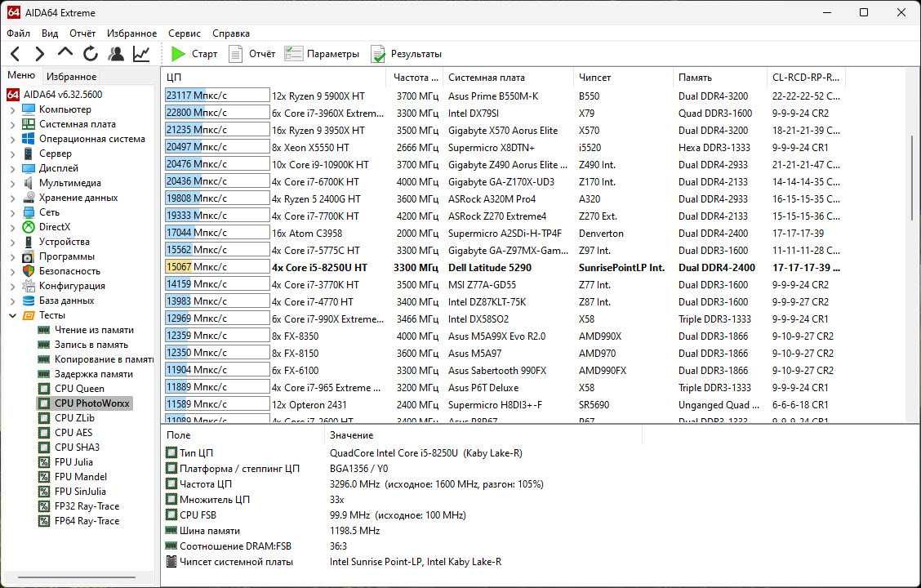Click the AIDA64 v6.32.5600 root icon
921x588 pixels.
tap(13, 95)
